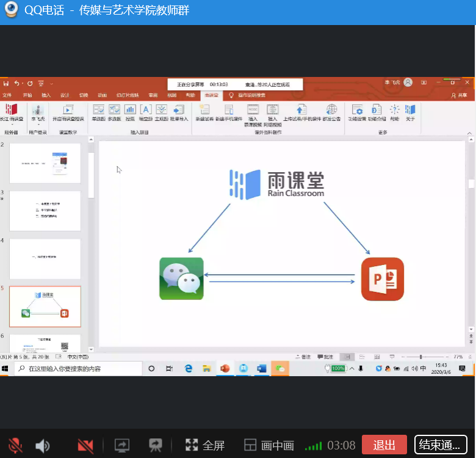Image resolution: width=476 pixels, height=458 pixels.
Task: Click the Redo icon in quick access toolbar
Action: (30, 83)
